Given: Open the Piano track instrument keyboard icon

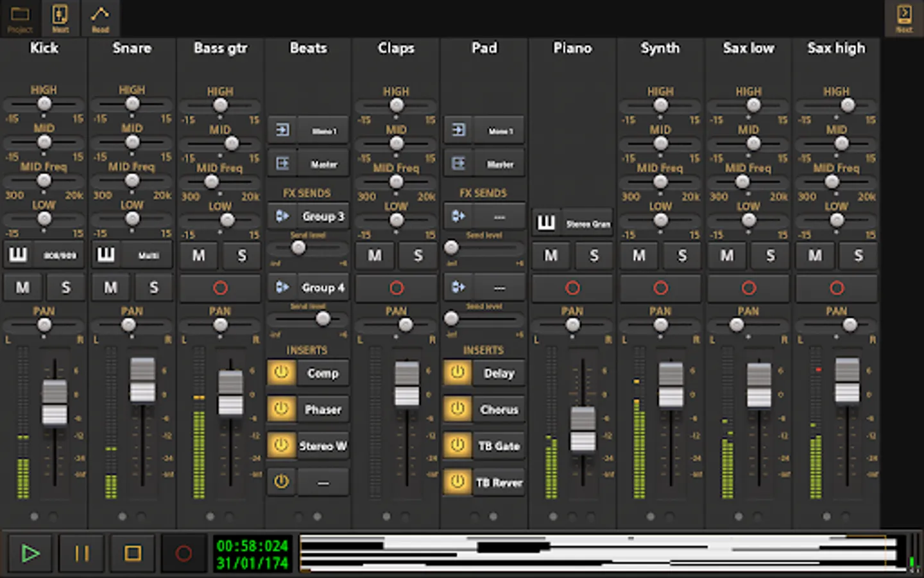Looking at the screenshot, I should (546, 223).
